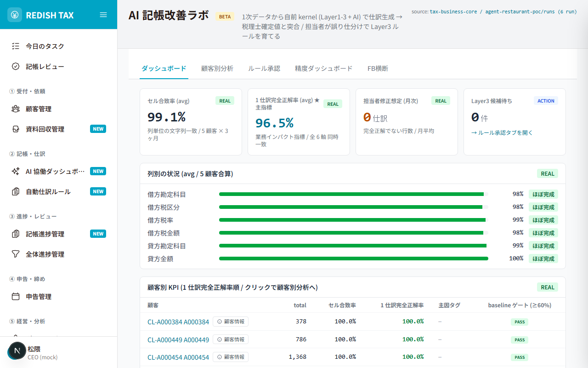Collapse sidebar with hamburger menu icon
This screenshot has width=588, height=368.
pyautogui.click(x=103, y=15)
